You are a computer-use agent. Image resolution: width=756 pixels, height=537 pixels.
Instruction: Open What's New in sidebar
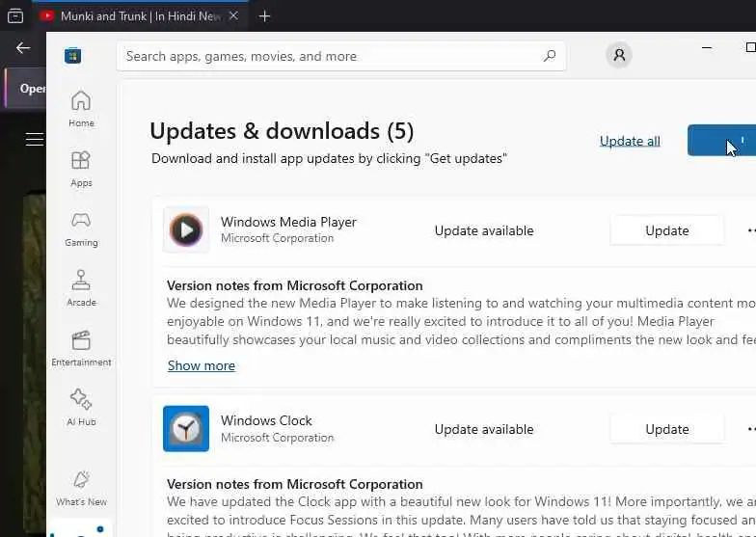81,488
